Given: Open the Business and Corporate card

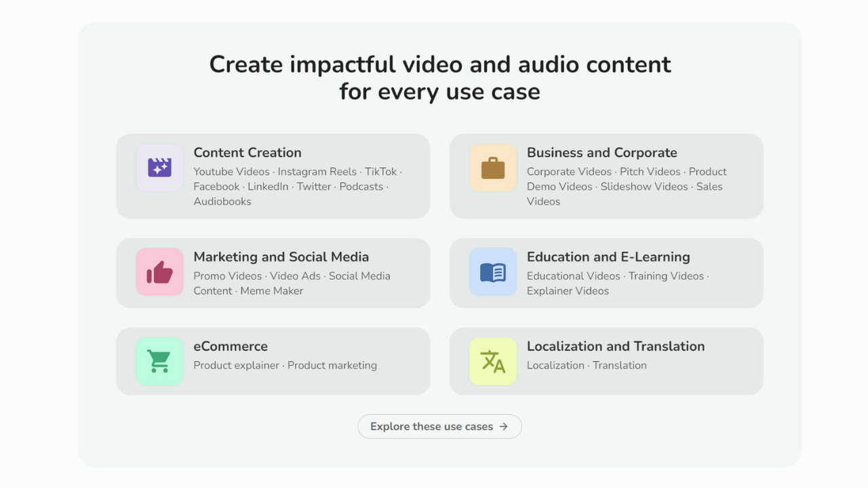Looking at the screenshot, I should coord(606,176).
